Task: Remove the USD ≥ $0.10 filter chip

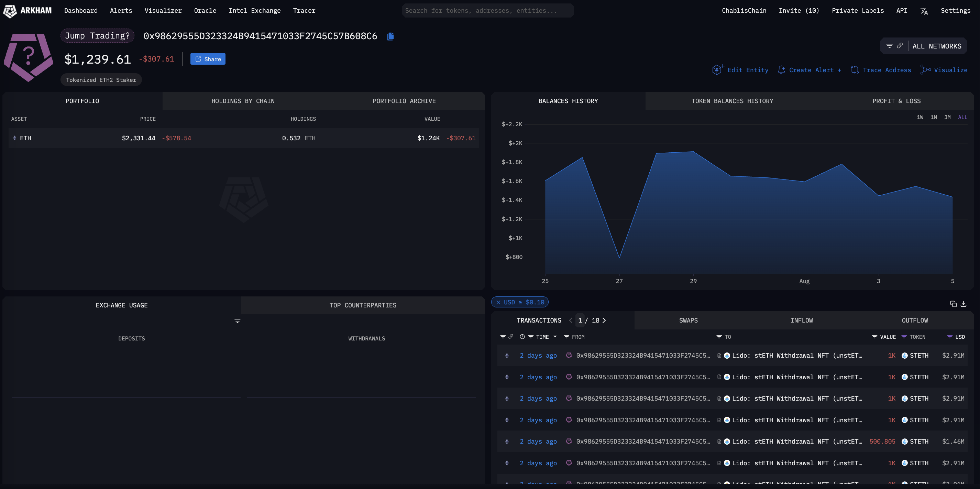Action: click(x=498, y=302)
